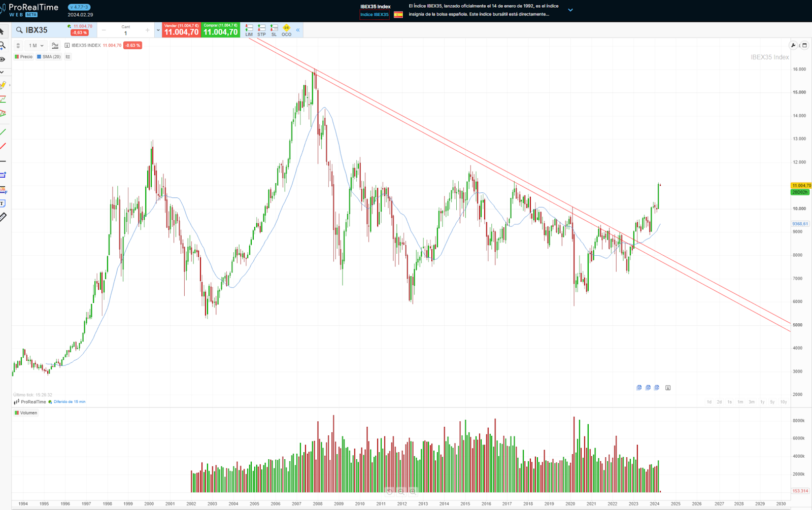Click the ProRealTime Web logo
The width and height of the screenshot is (812, 510).
pos(29,10)
